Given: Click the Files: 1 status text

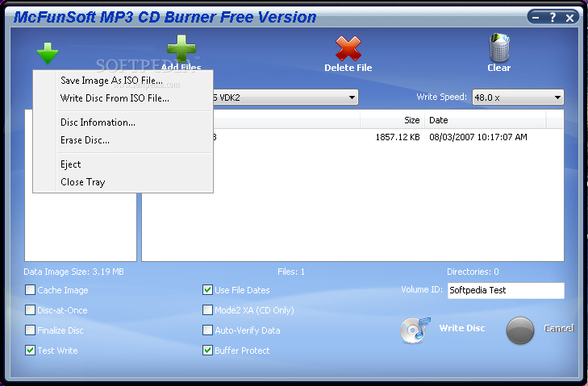Looking at the screenshot, I should [x=291, y=272].
